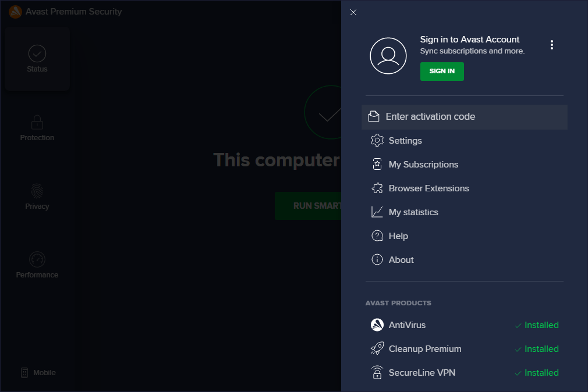Click the SecureLine VPN lock icon

click(x=377, y=372)
